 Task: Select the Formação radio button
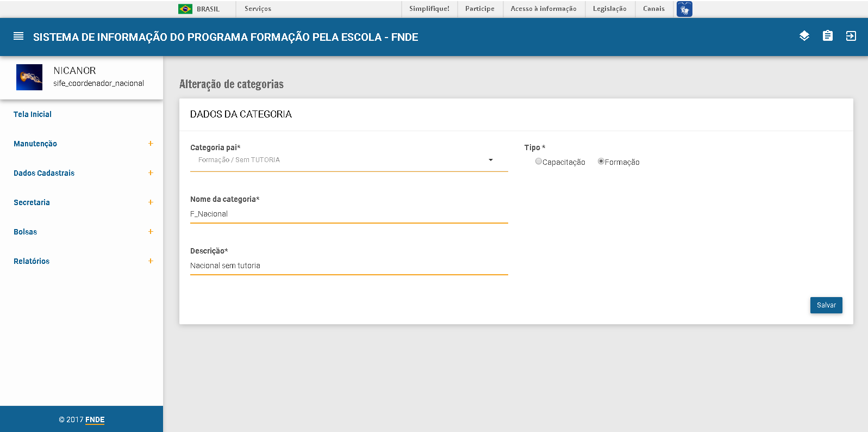pyautogui.click(x=601, y=162)
